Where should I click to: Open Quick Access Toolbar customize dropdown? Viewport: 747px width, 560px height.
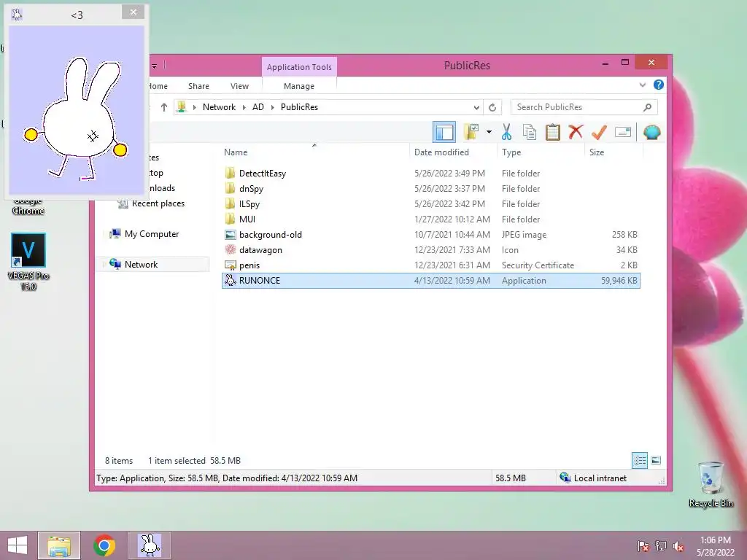(x=155, y=66)
